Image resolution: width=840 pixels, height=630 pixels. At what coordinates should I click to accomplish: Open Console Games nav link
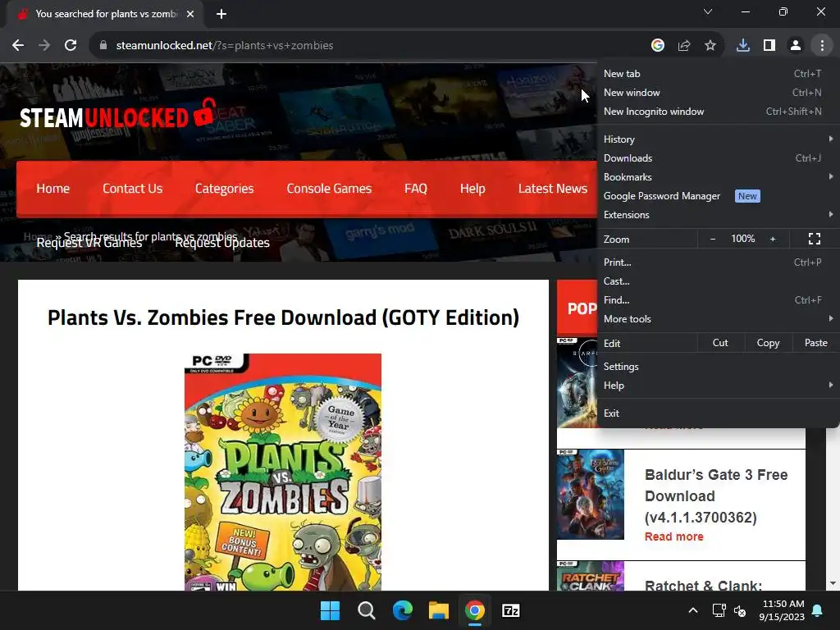point(329,189)
